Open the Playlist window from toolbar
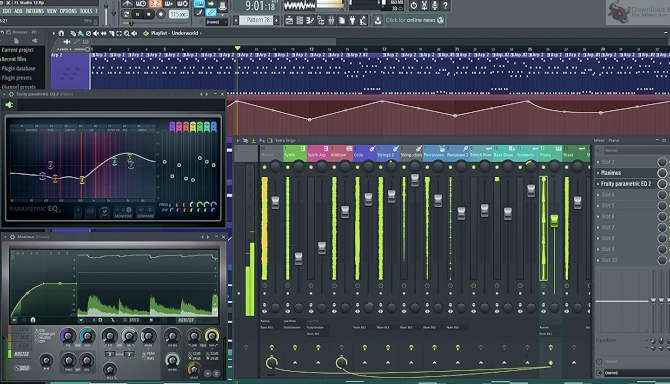Image resolution: width=670 pixels, height=384 pixels. [289, 20]
